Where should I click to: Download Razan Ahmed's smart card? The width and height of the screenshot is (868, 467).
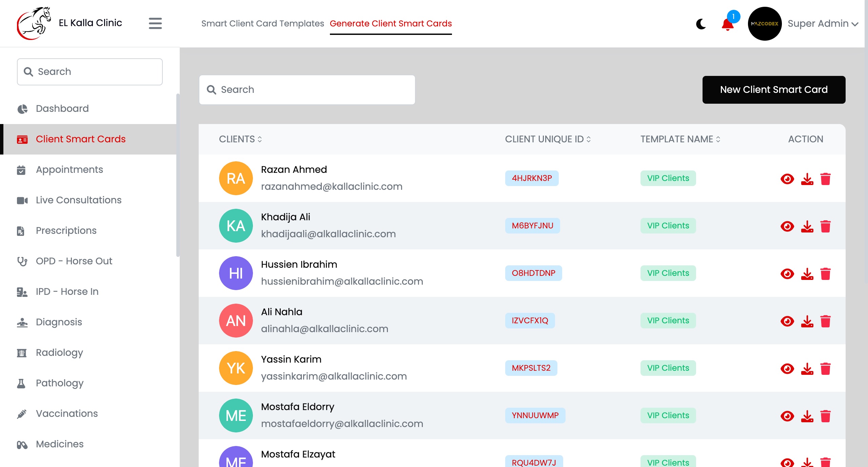point(807,179)
